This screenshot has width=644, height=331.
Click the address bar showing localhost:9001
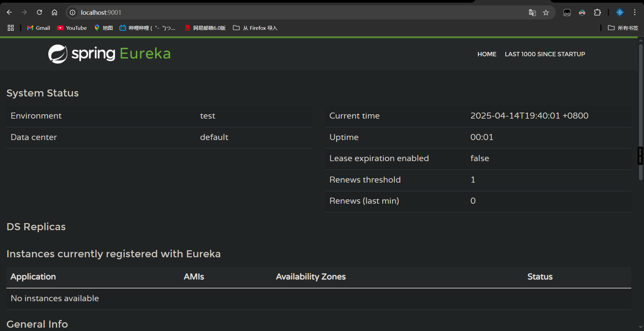(x=268, y=12)
